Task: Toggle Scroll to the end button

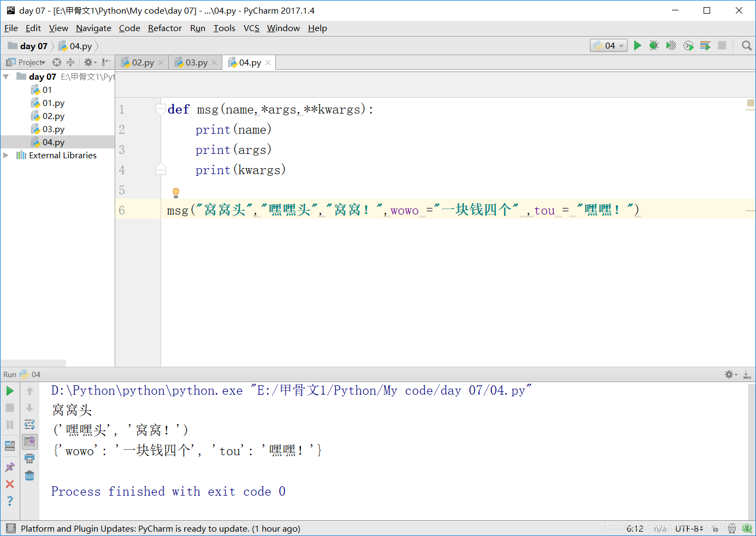Action: pos(29,442)
